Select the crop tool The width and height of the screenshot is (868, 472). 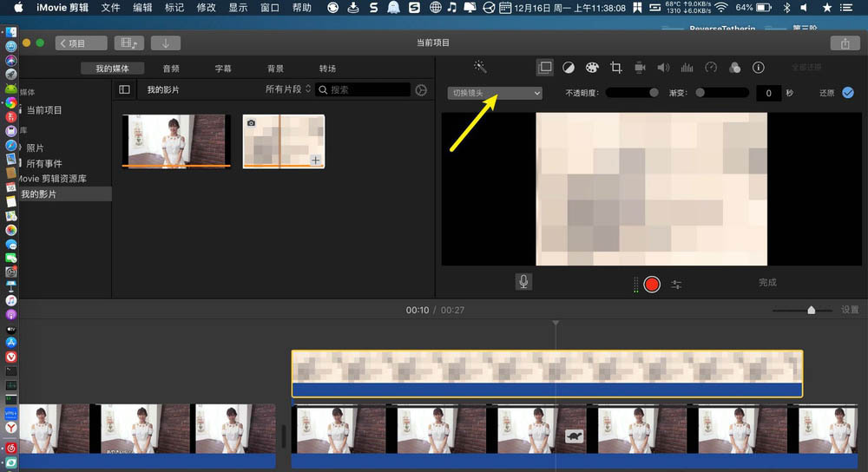(x=615, y=68)
